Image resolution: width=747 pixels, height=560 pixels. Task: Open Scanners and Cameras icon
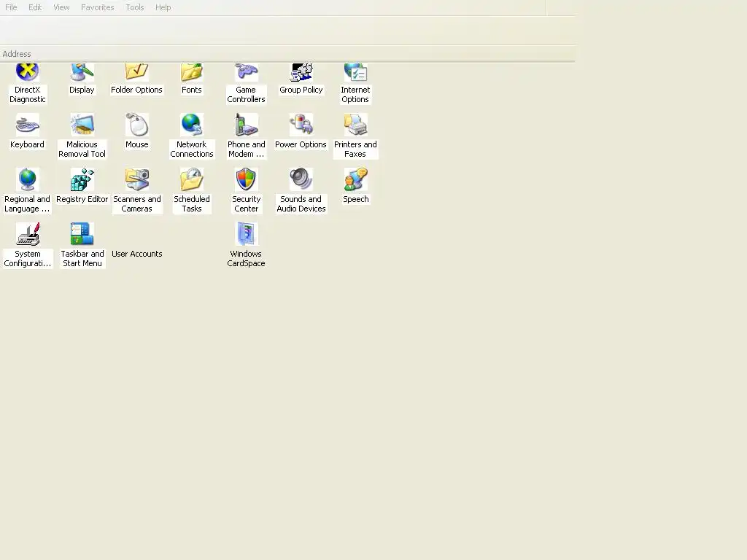point(136,179)
